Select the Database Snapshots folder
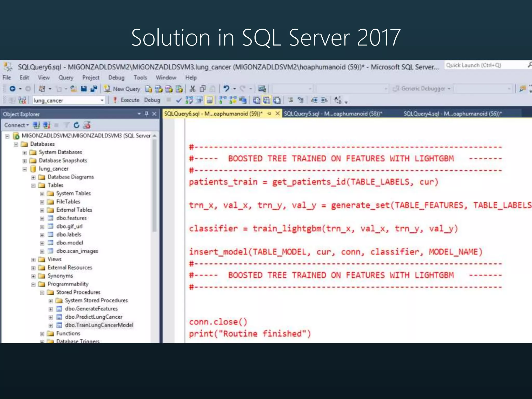 [x=63, y=161]
